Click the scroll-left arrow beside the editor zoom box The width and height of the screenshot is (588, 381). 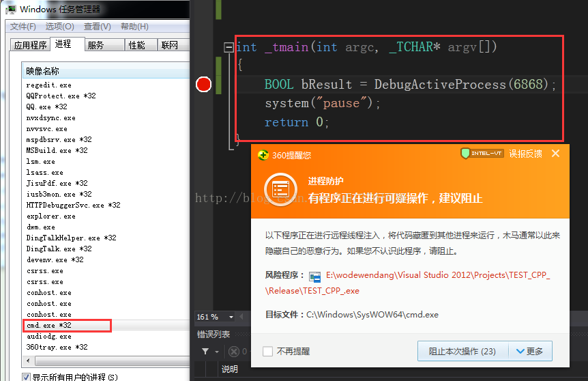[241, 317]
